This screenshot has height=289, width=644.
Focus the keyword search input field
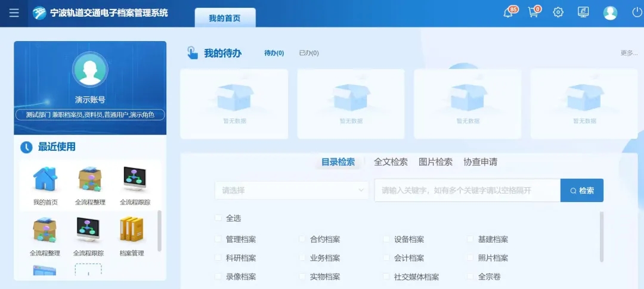pyautogui.click(x=467, y=191)
